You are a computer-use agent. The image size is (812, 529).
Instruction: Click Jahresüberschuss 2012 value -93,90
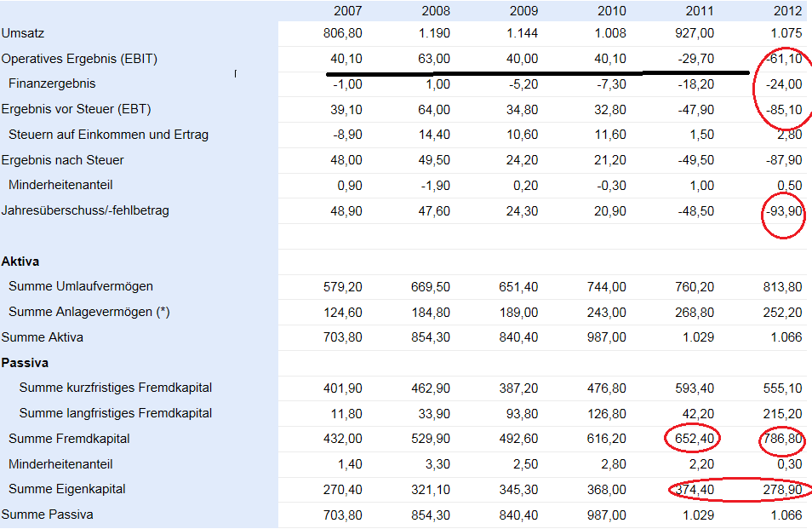click(784, 211)
